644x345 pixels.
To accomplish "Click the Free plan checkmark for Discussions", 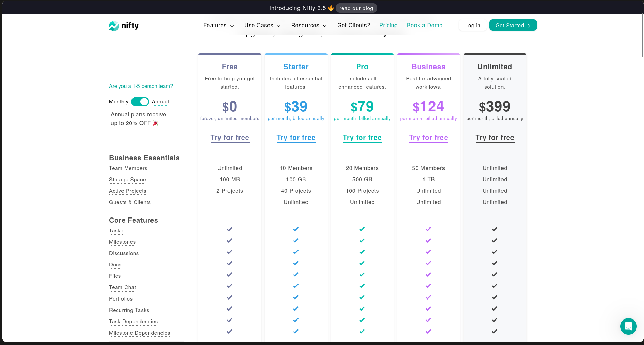I will (230, 252).
